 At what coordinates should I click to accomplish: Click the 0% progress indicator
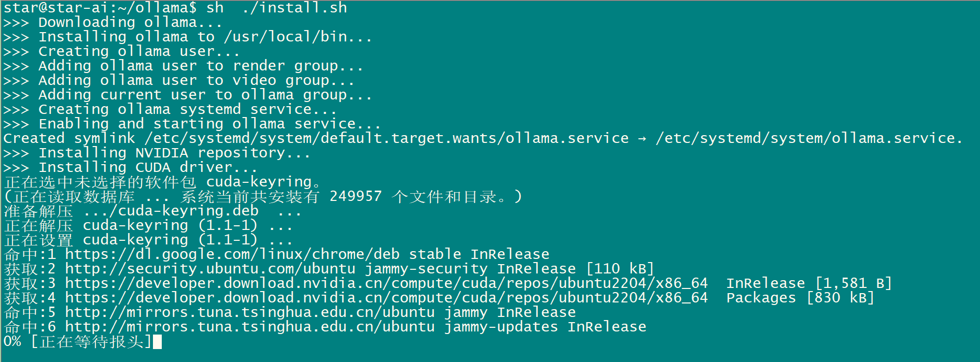12,342
